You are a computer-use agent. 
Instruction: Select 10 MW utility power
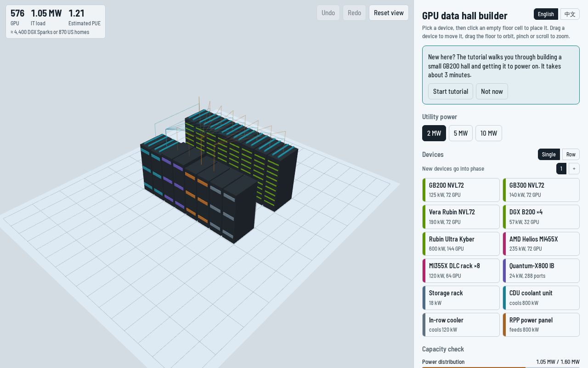pyautogui.click(x=489, y=133)
